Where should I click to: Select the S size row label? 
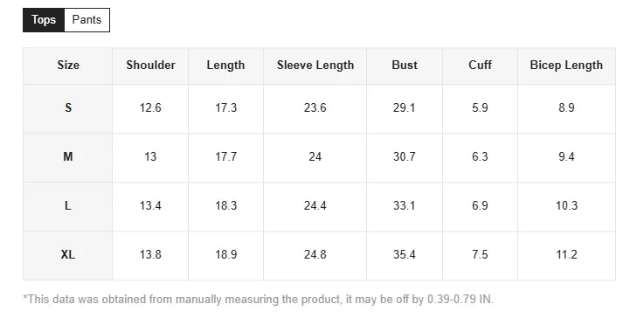coord(68,108)
